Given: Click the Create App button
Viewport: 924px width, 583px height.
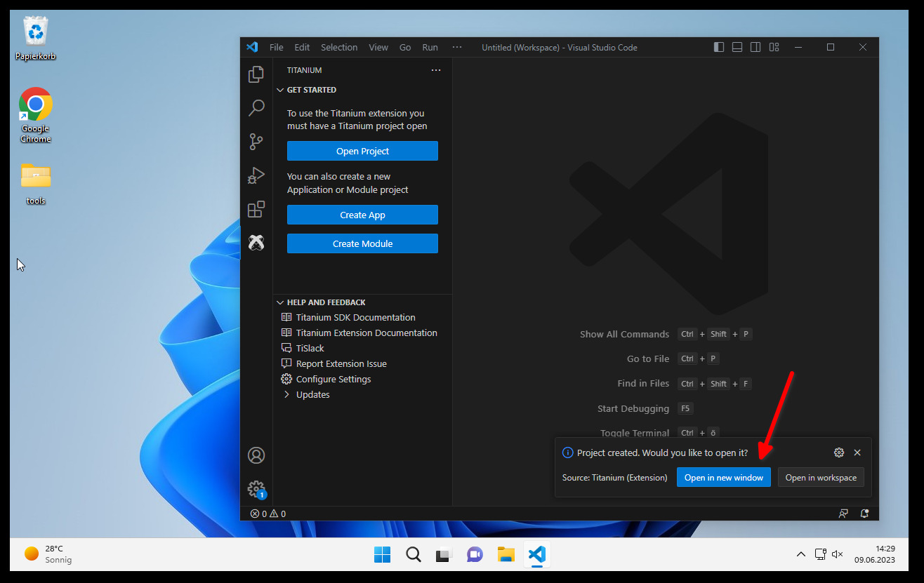Looking at the screenshot, I should (x=362, y=215).
